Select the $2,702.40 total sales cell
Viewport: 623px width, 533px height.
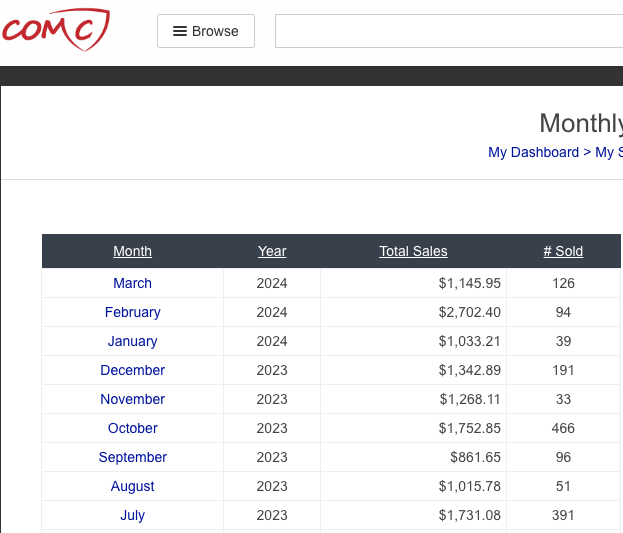coord(413,312)
